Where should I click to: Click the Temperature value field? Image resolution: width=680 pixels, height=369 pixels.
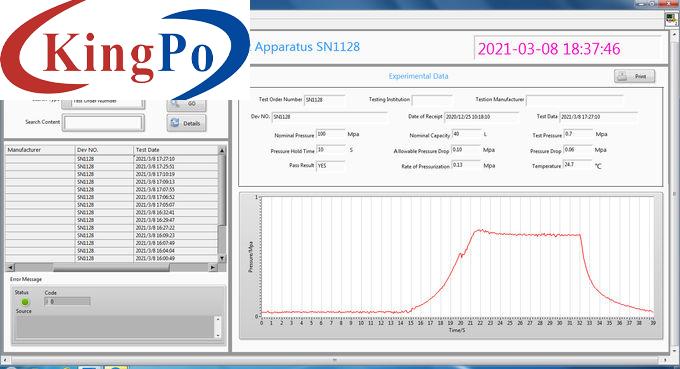tap(578, 165)
